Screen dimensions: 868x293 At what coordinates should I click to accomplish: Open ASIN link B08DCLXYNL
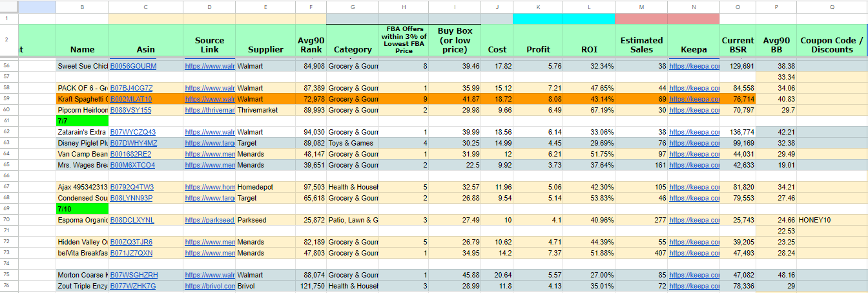[132, 220]
